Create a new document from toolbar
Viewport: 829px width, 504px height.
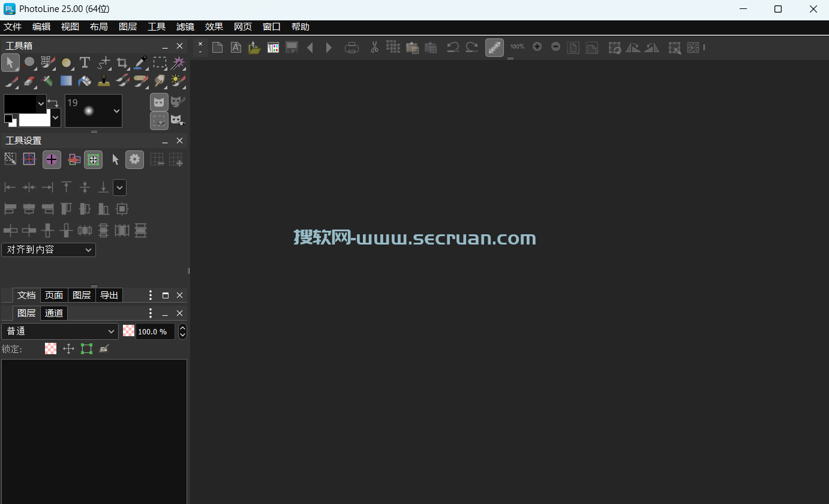click(218, 47)
